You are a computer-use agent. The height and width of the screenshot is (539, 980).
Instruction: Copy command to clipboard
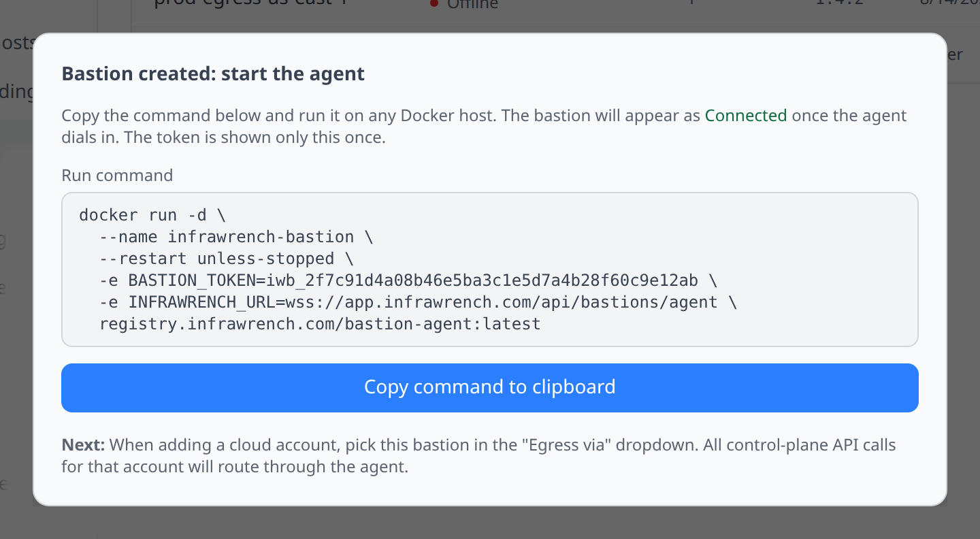coord(490,387)
